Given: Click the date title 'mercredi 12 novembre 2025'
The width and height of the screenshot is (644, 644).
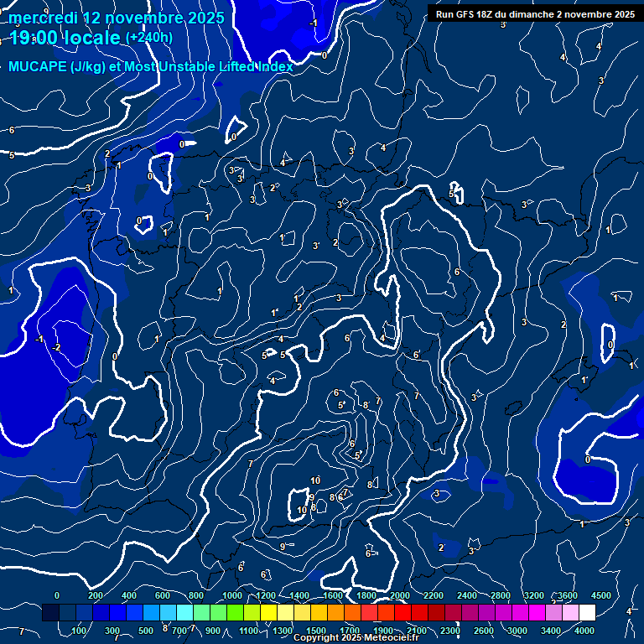Looking at the screenshot, I should tap(117, 18).
